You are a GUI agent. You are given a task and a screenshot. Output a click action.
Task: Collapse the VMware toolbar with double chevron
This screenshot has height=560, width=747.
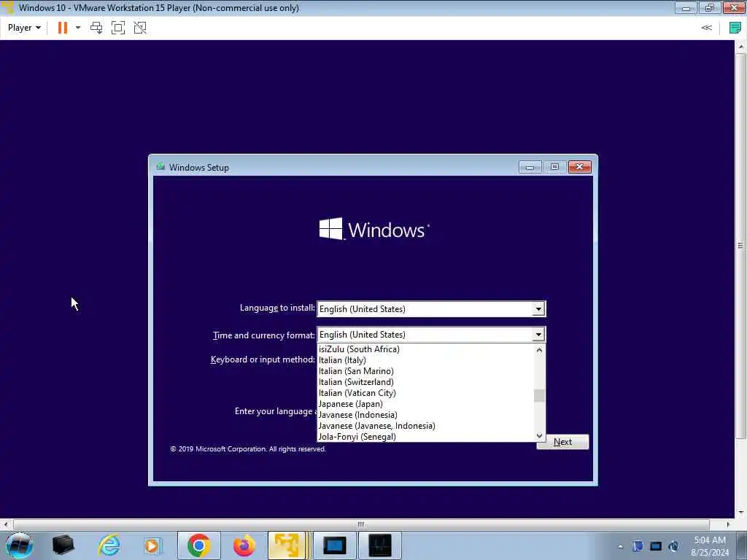(706, 28)
